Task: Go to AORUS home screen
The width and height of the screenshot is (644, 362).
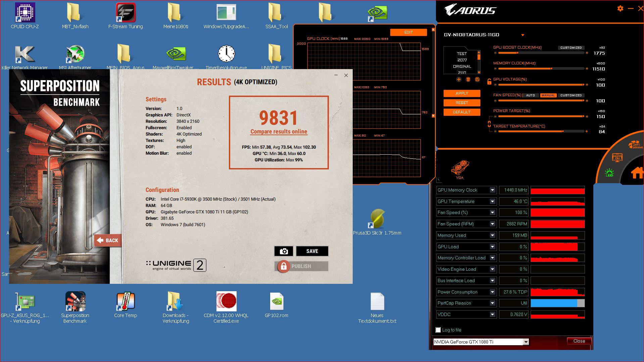Action: (x=637, y=173)
